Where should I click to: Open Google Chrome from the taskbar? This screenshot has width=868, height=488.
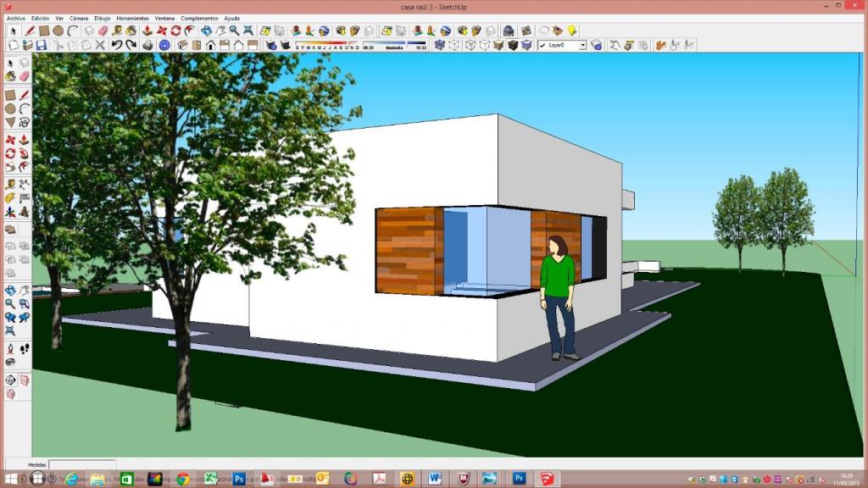tap(182, 479)
